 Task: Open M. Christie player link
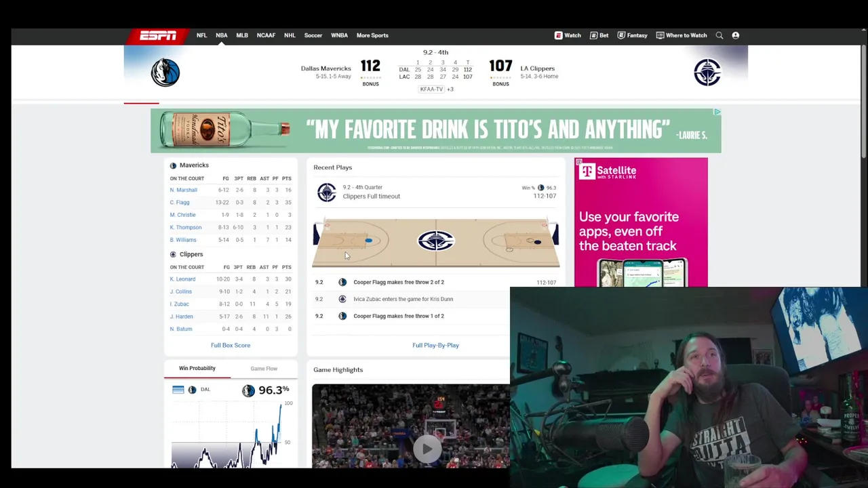[x=182, y=215]
